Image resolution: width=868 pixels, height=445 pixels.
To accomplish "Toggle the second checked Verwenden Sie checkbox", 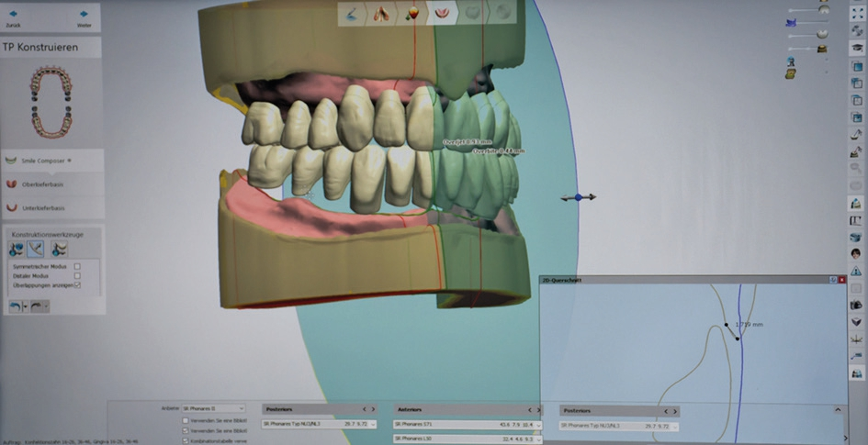I will (186, 430).
